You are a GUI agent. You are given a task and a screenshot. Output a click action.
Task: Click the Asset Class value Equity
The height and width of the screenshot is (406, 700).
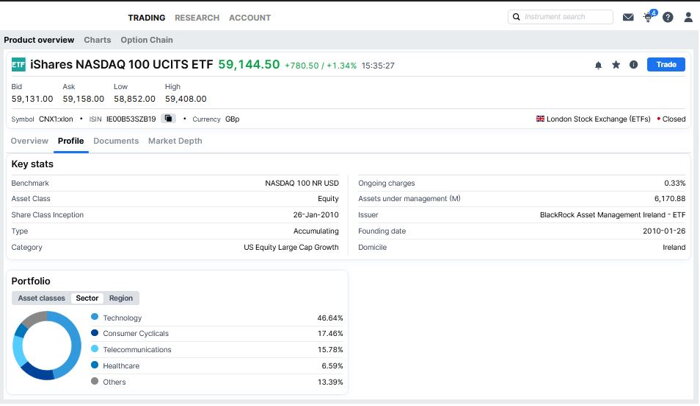328,199
